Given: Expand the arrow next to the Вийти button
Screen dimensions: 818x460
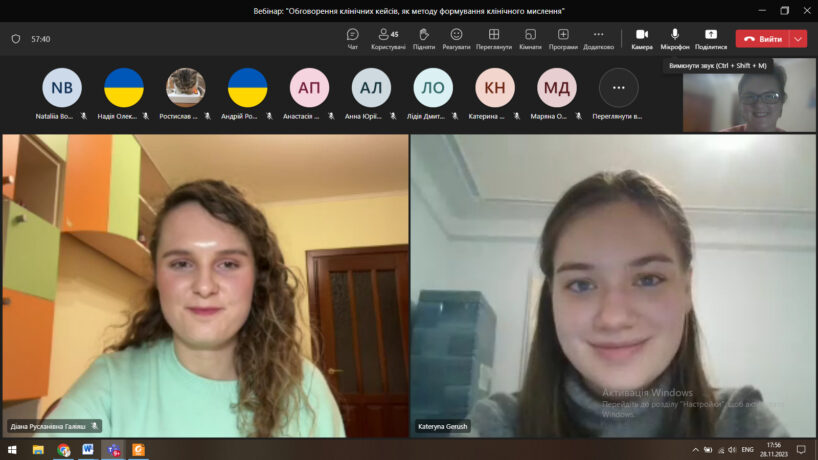Looking at the screenshot, I should (x=798, y=38).
